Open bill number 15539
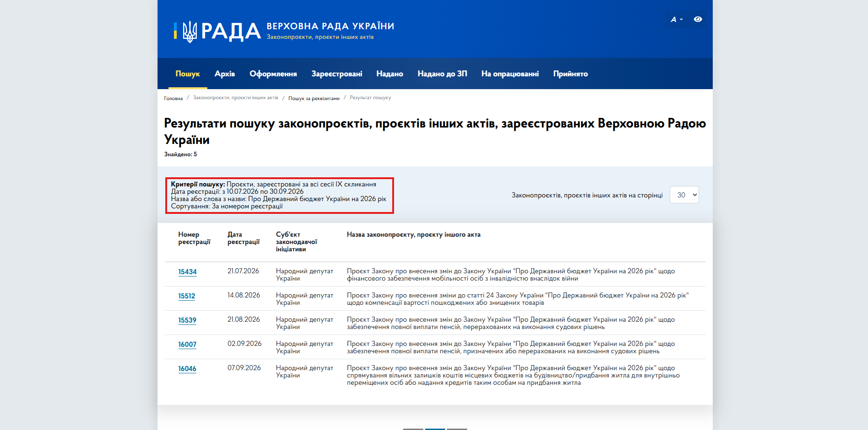 [187, 320]
